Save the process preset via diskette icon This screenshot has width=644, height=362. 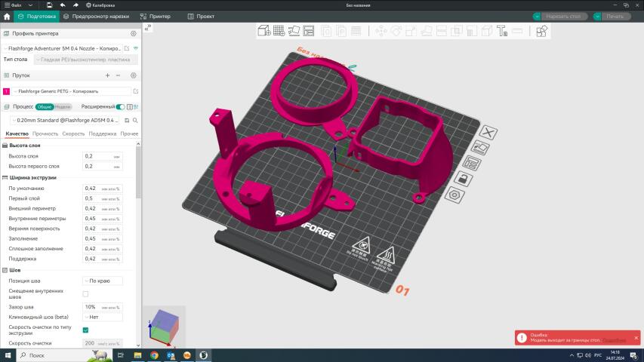[127, 120]
